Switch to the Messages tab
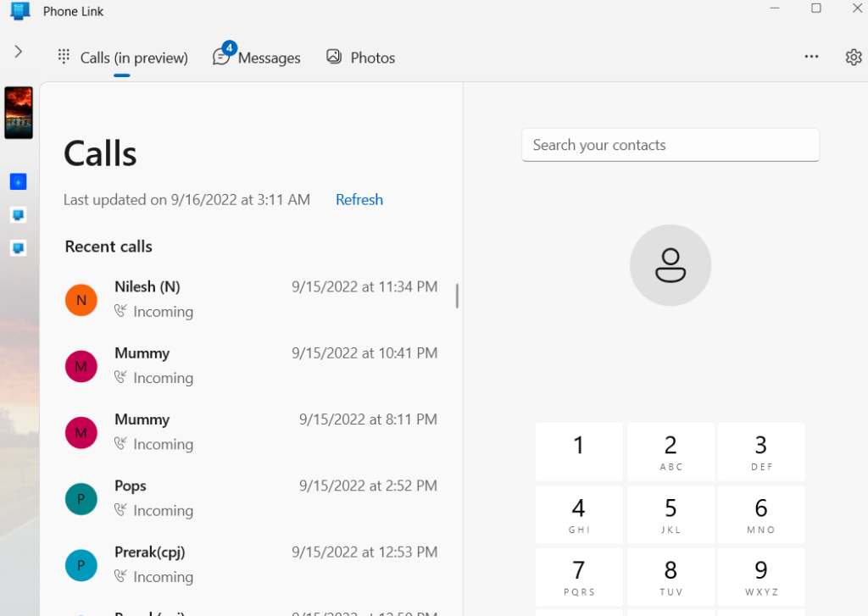 [257, 58]
